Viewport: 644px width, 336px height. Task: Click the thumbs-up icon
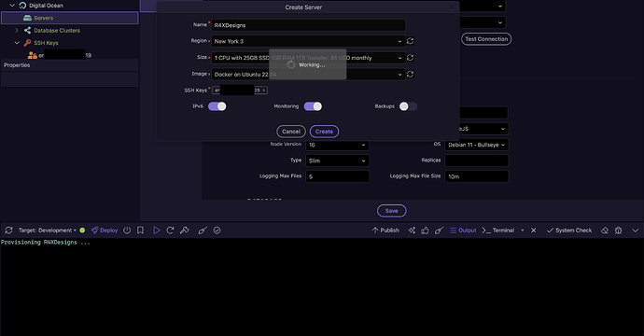425,231
